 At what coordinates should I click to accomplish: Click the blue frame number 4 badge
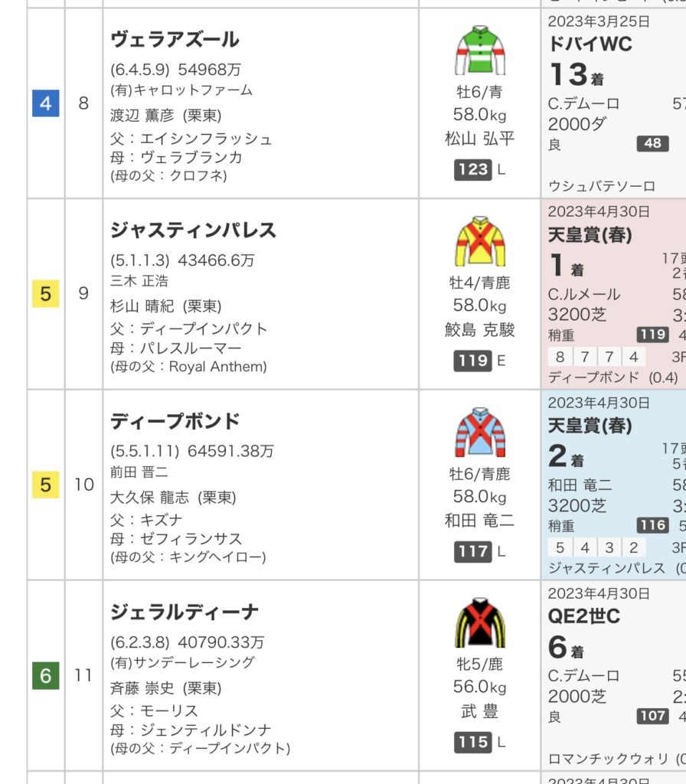pyautogui.click(x=45, y=103)
